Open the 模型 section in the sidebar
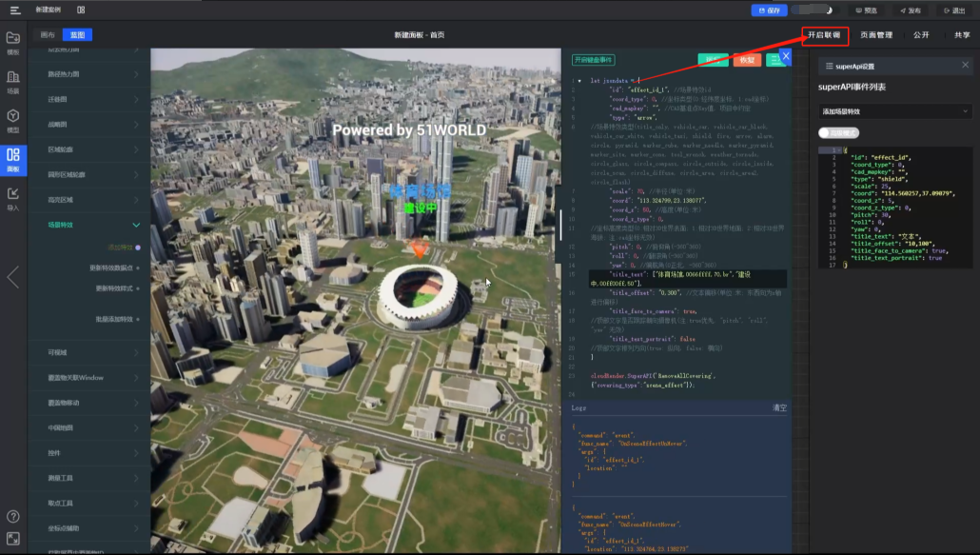Screen dimensions: 980x555 [13, 121]
